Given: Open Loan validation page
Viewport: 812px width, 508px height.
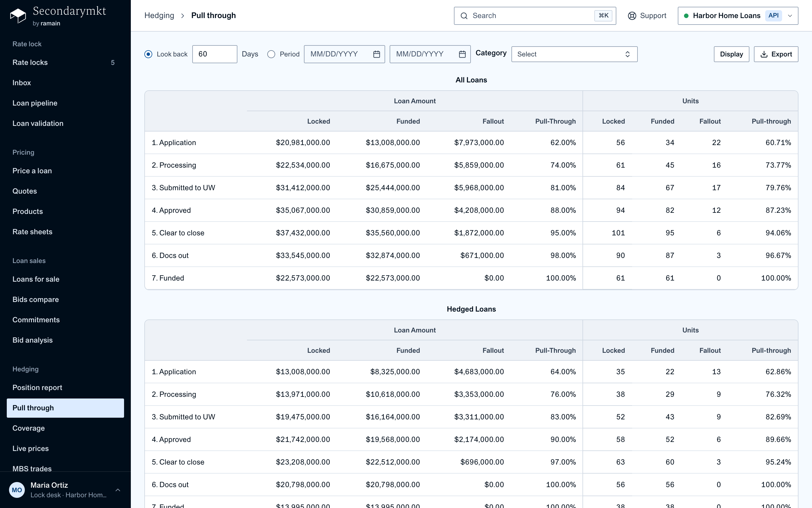Looking at the screenshot, I should pyautogui.click(x=65, y=123).
